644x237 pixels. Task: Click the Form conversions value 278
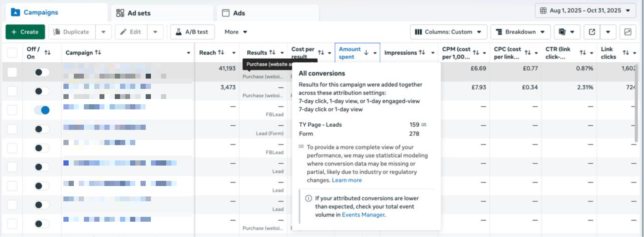pyautogui.click(x=414, y=134)
